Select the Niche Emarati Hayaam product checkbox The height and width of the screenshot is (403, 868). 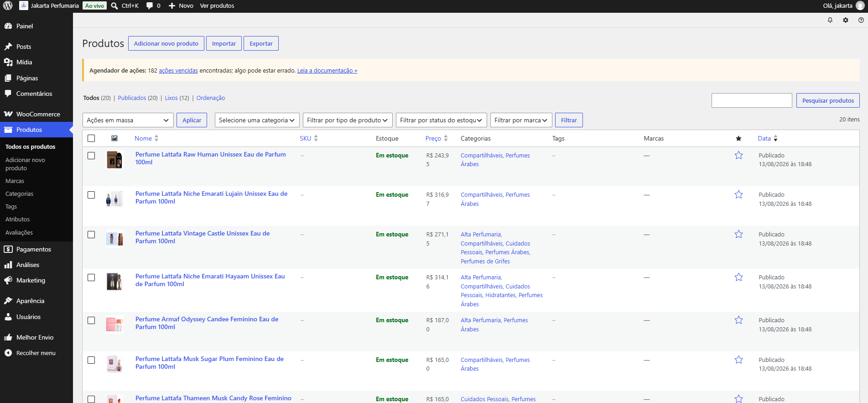91,277
